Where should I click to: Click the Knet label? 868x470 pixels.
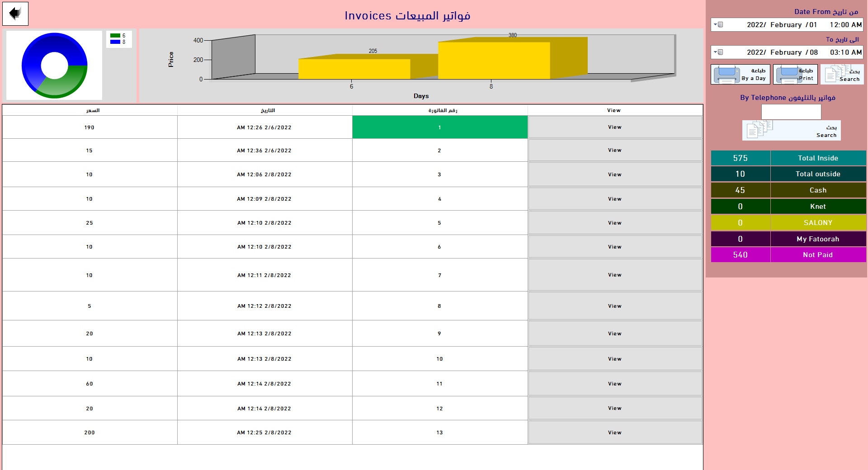[x=818, y=207]
